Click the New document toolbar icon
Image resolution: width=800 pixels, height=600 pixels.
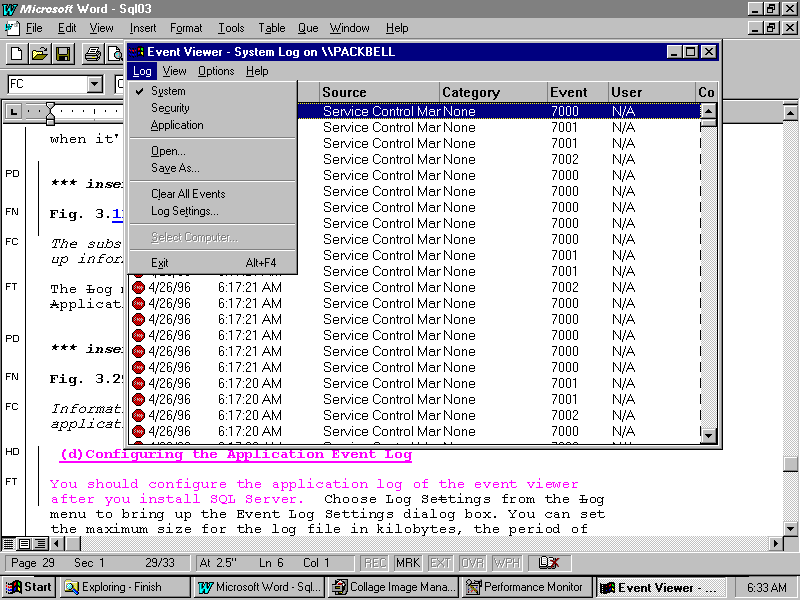(x=17, y=54)
